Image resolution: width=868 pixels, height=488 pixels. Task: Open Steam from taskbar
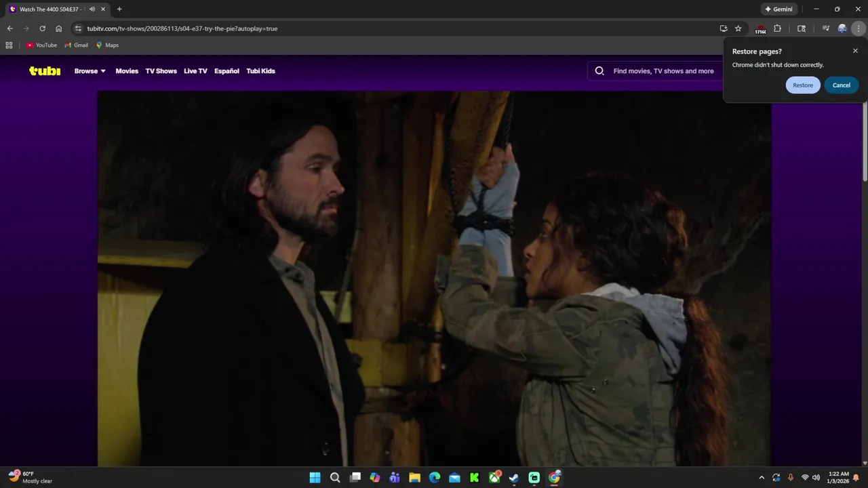[x=515, y=478]
